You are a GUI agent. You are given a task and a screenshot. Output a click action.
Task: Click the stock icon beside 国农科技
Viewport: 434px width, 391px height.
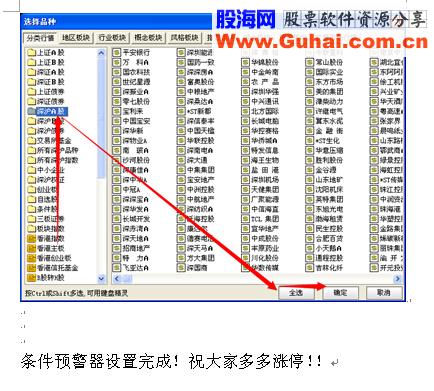pos(116,72)
